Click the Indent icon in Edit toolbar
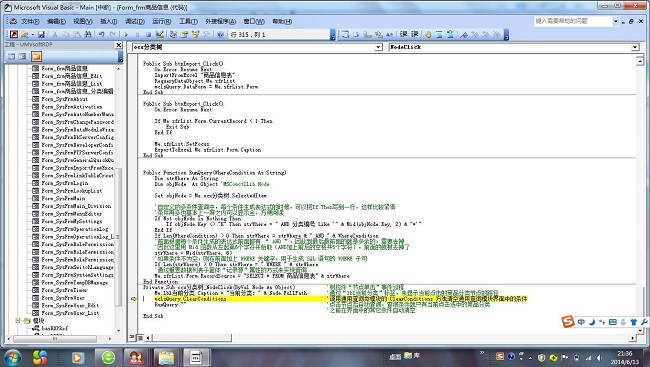The width and height of the screenshot is (650, 367). pyautogui.click(x=403, y=34)
